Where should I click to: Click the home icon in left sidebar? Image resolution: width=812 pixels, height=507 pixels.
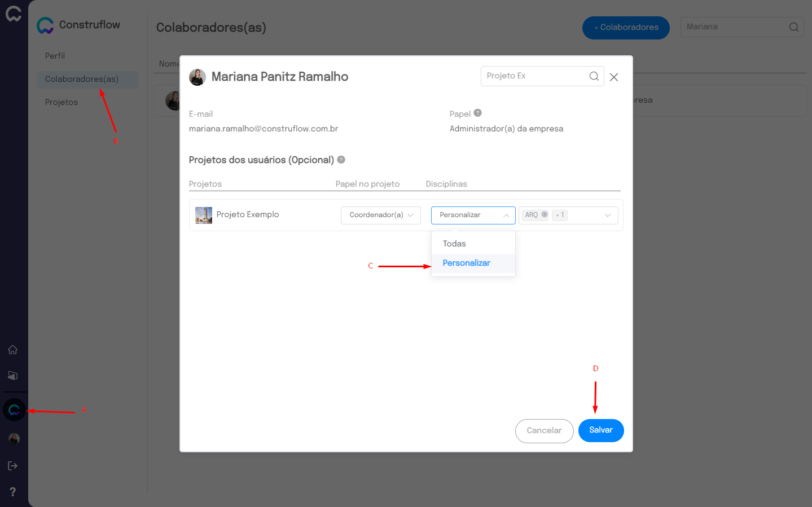tap(12, 350)
